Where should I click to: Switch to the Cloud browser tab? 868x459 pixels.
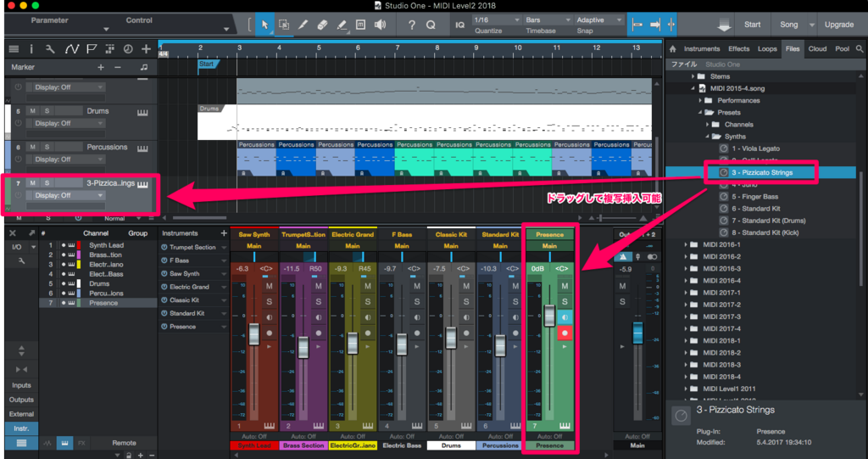(x=817, y=48)
